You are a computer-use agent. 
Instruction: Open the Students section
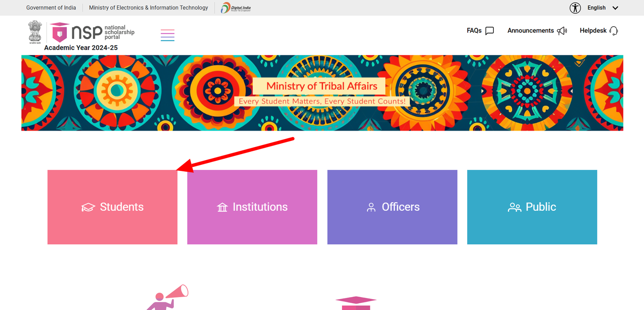(x=112, y=207)
